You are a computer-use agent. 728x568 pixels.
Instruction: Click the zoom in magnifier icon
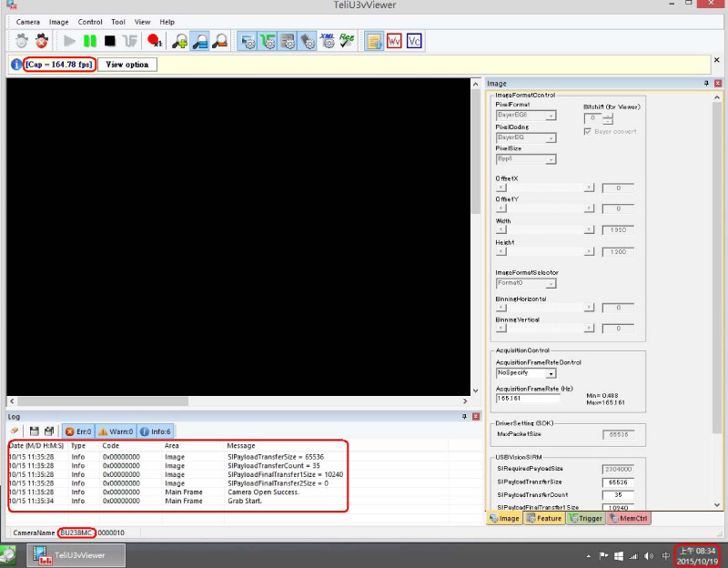click(x=180, y=41)
